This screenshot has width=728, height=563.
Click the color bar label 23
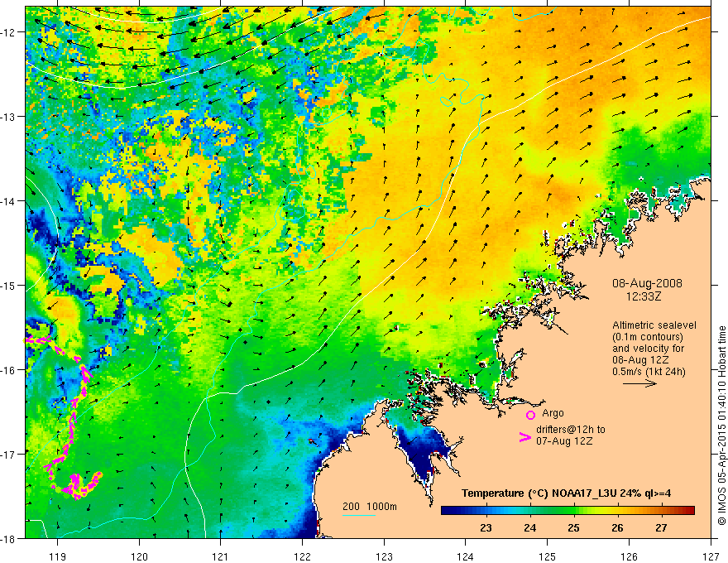click(486, 527)
